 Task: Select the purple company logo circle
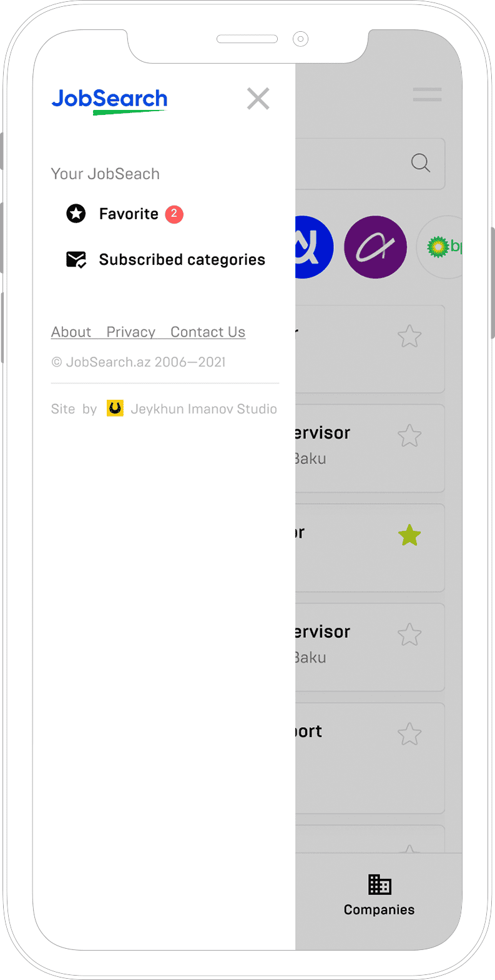point(375,247)
